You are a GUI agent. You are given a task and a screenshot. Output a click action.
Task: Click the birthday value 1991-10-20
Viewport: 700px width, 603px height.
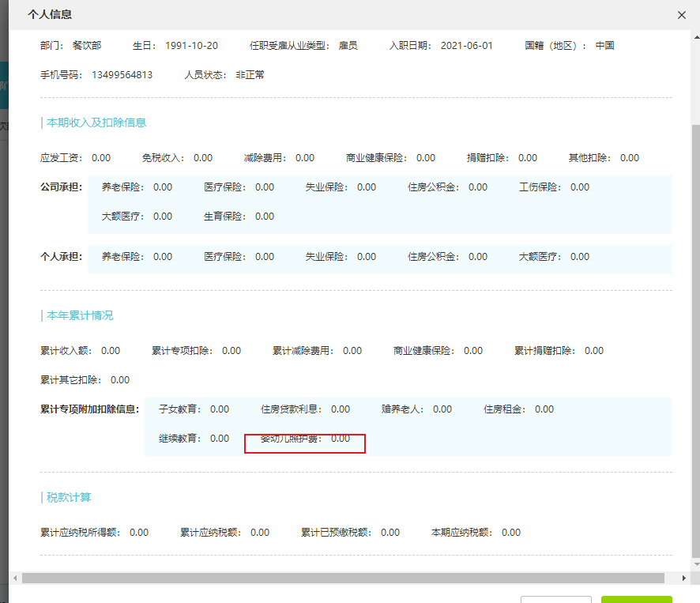191,46
